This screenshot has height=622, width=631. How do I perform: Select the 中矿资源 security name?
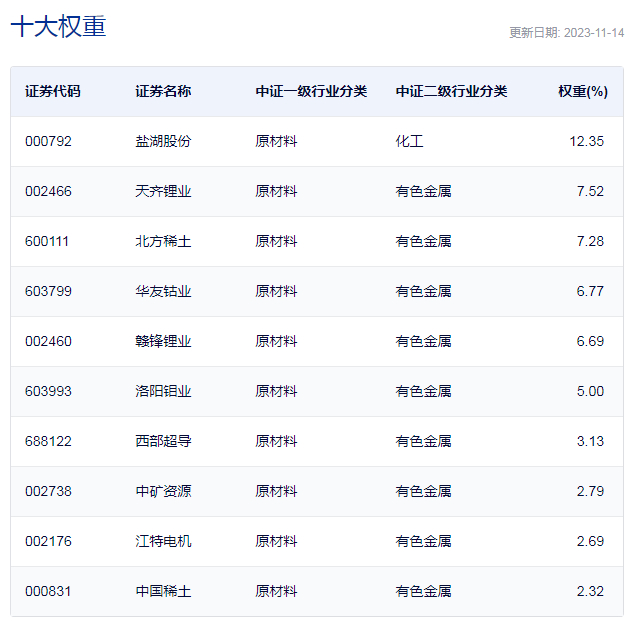pyautogui.click(x=163, y=491)
